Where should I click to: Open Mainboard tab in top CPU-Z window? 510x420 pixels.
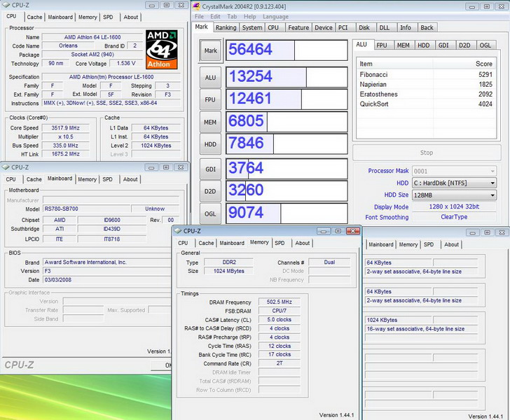tap(60, 17)
